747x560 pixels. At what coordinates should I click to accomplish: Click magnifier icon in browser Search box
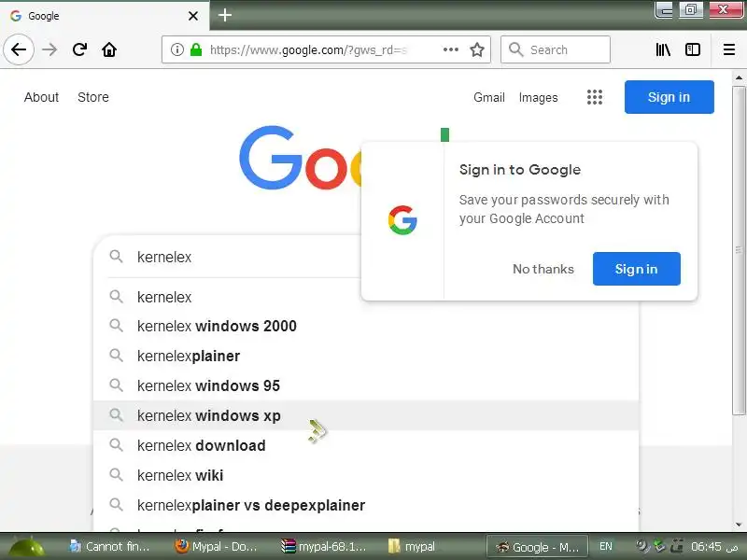click(x=516, y=49)
